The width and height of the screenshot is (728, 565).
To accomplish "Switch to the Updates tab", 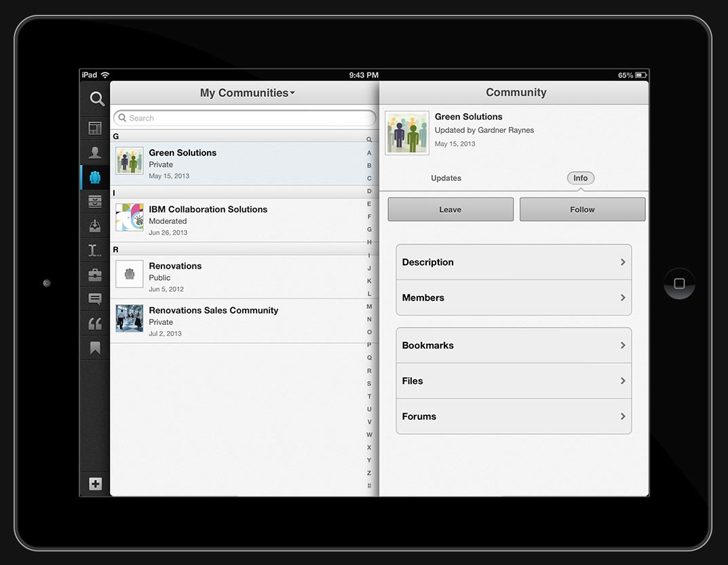I will [446, 178].
